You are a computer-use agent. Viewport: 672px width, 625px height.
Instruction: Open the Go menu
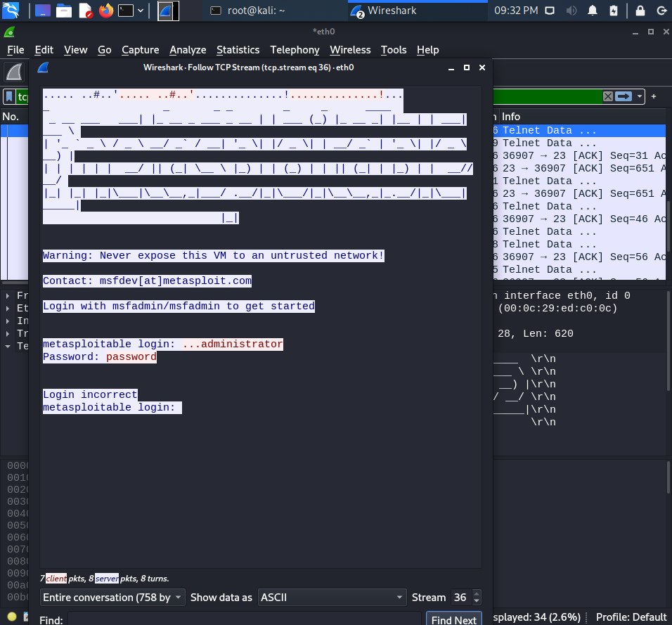coord(104,50)
